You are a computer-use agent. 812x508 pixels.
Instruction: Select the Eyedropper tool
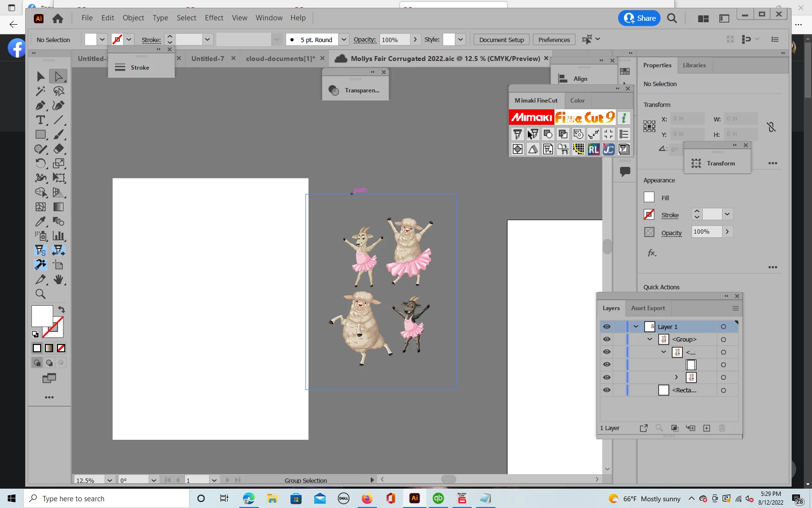(41, 222)
